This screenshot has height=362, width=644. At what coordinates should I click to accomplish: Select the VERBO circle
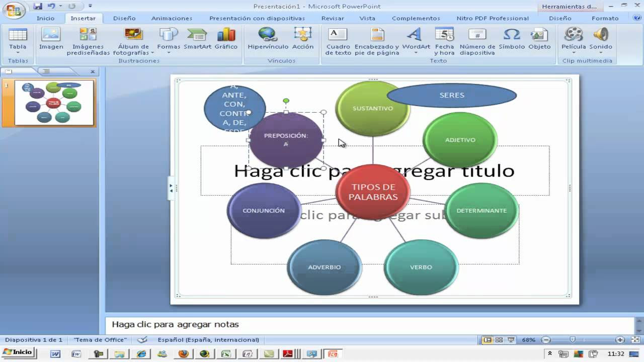pos(421,267)
